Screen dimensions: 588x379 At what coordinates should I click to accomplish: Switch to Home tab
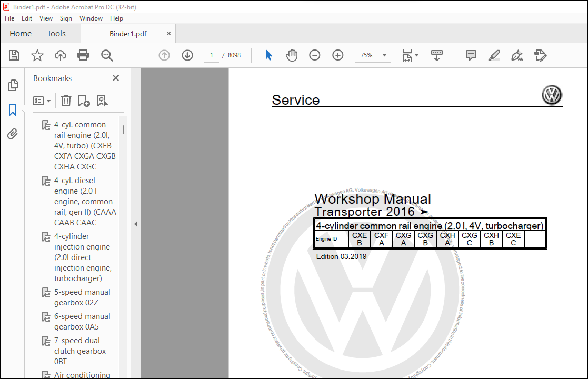[x=21, y=34]
